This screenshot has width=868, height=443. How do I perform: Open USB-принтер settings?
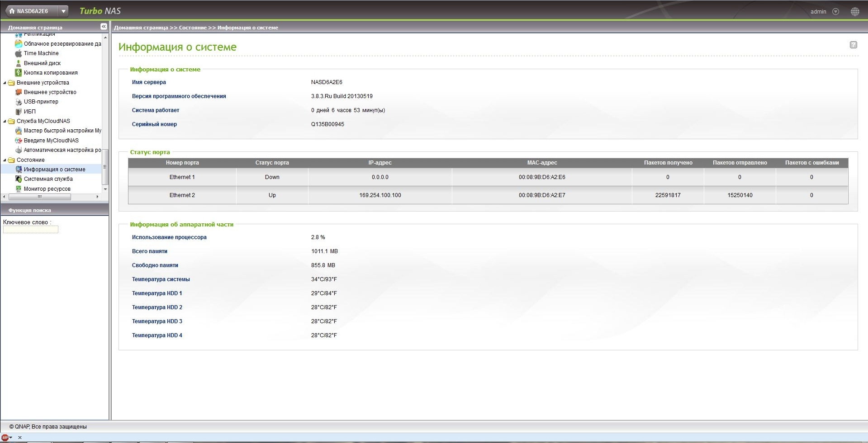(x=41, y=102)
